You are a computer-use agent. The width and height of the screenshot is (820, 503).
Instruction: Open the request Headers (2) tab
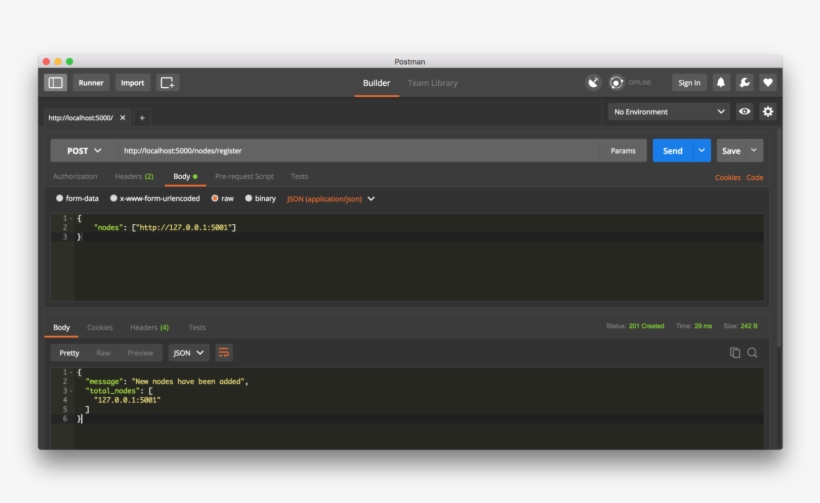click(x=134, y=176)
